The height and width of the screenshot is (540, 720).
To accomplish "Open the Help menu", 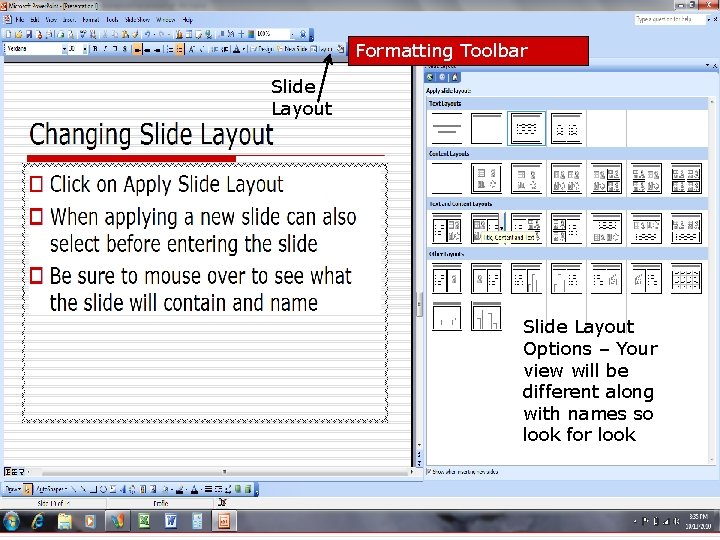I will click(187, 20).
